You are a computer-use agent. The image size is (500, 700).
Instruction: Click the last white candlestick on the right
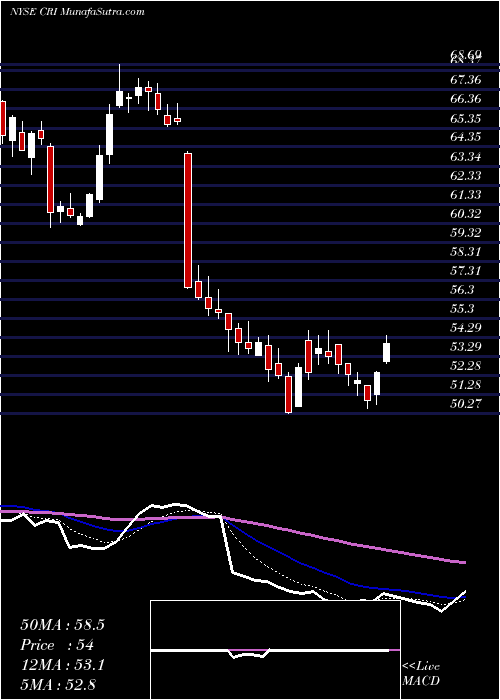click(x=387, y=352)
